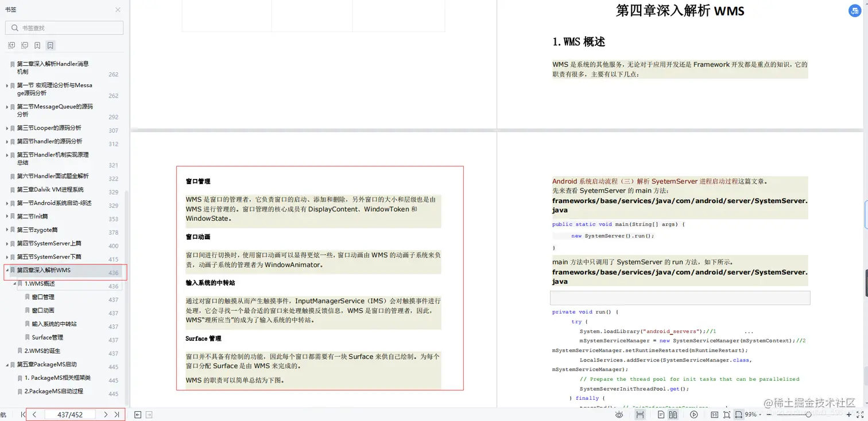The height and width of the screenshot is (421, 868).
Task: Toggle fit-to-width page display
Action: 739,415
